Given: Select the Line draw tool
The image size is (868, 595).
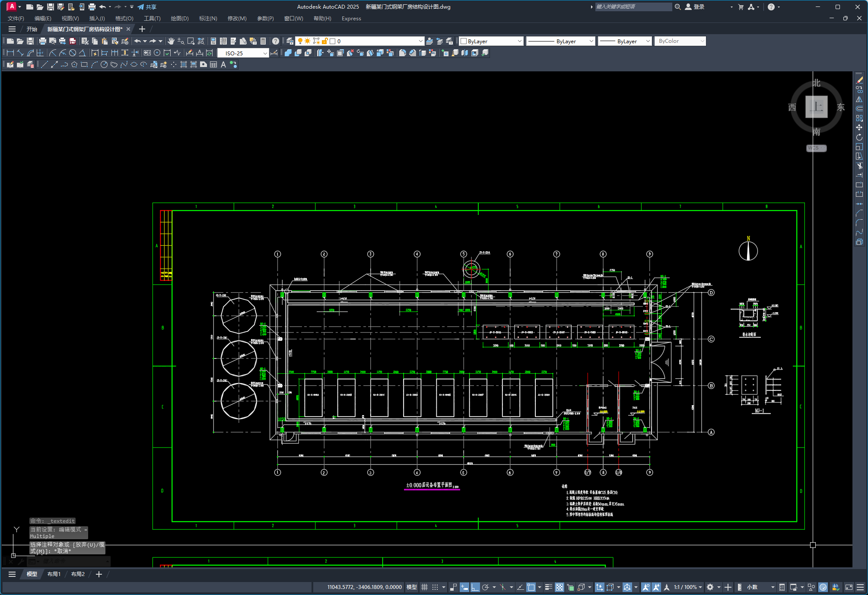Looking at the screenshot, I should 45,64.
